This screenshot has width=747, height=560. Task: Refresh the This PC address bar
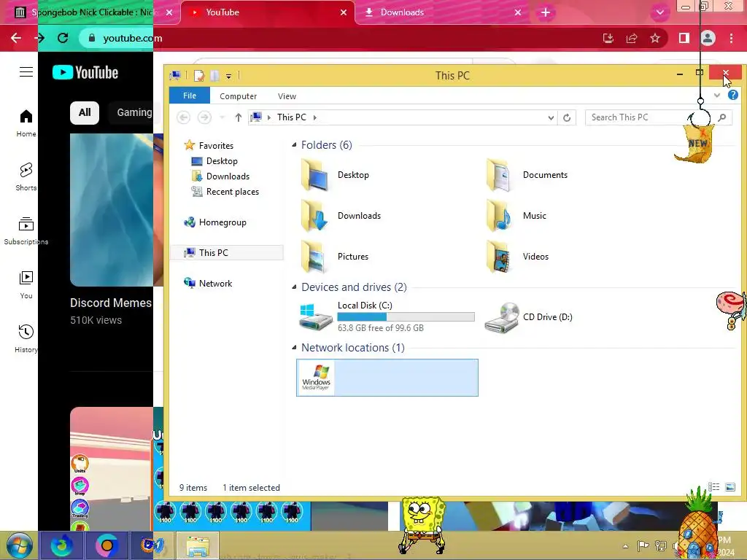point(567,117)
